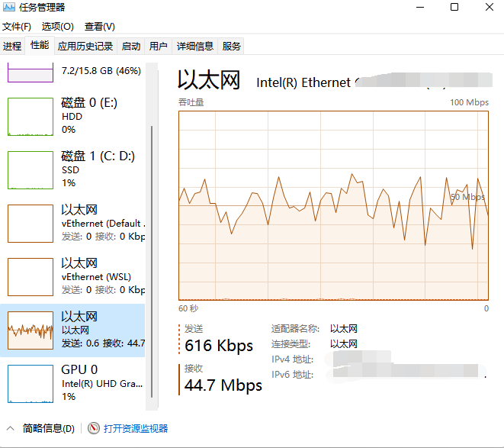Open the vEthernet (WSL) graph thumbnail

pos(30,276)
